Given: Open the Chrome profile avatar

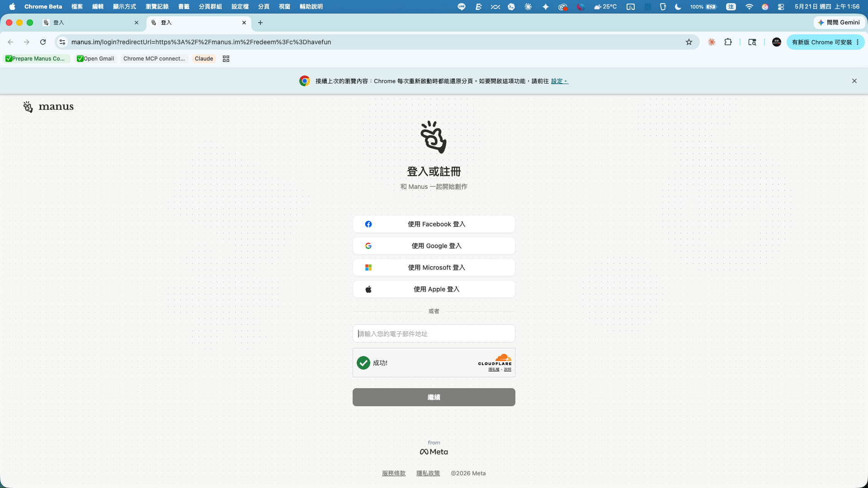Looking at the screenshot, I should click(x=777, y=42).
